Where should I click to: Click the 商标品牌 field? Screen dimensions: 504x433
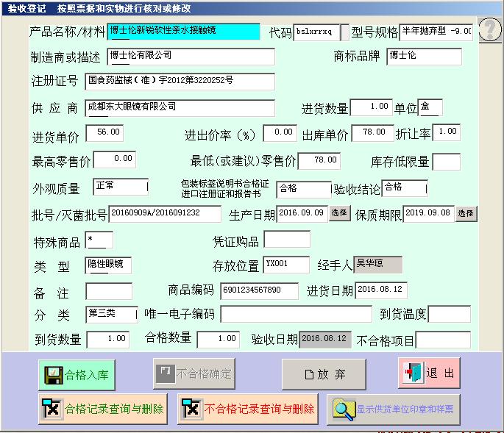coord(425,57)
